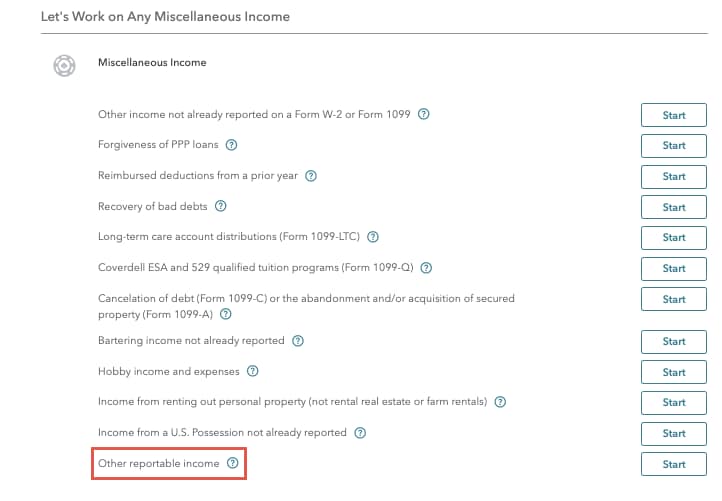Screen dimensions: 722x501
Task: Open help for Other income not on W-2
Action: (x=423, y=114)
